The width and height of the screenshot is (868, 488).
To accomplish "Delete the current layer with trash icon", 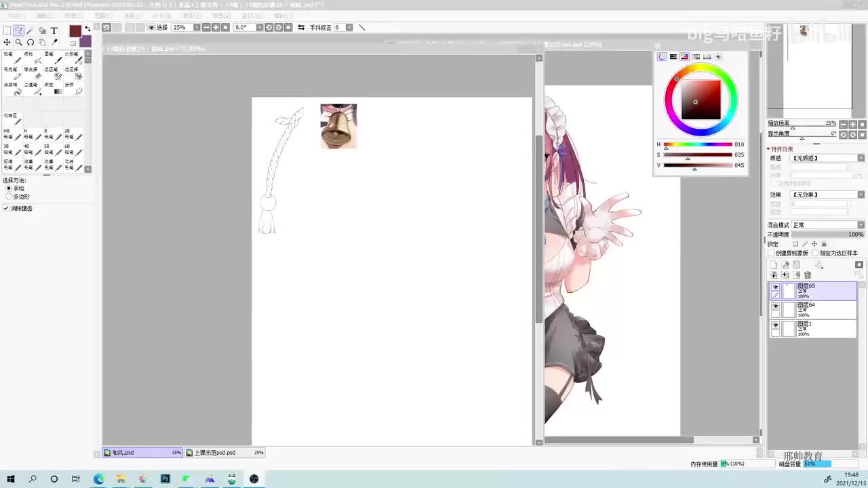I will 808,275.
